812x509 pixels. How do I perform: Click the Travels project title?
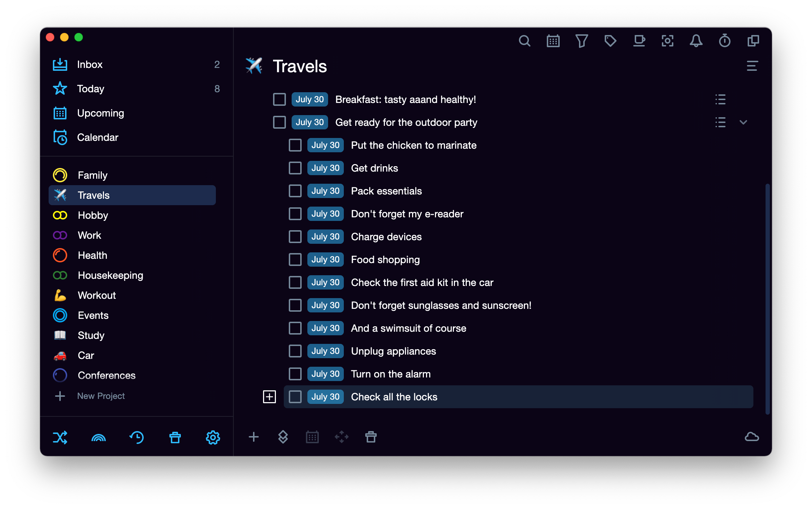(x=299, y=66)
